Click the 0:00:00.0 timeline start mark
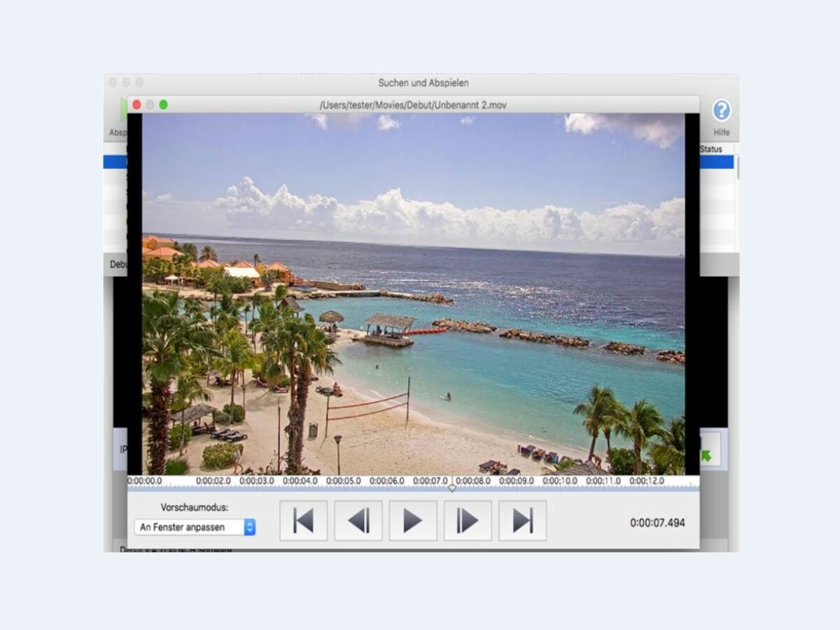 point(145,482)
